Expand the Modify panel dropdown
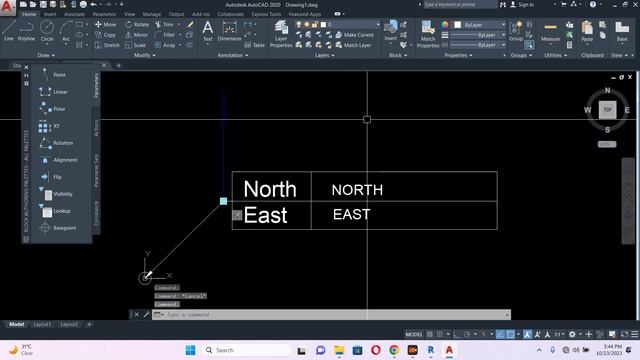 [144, 55]
